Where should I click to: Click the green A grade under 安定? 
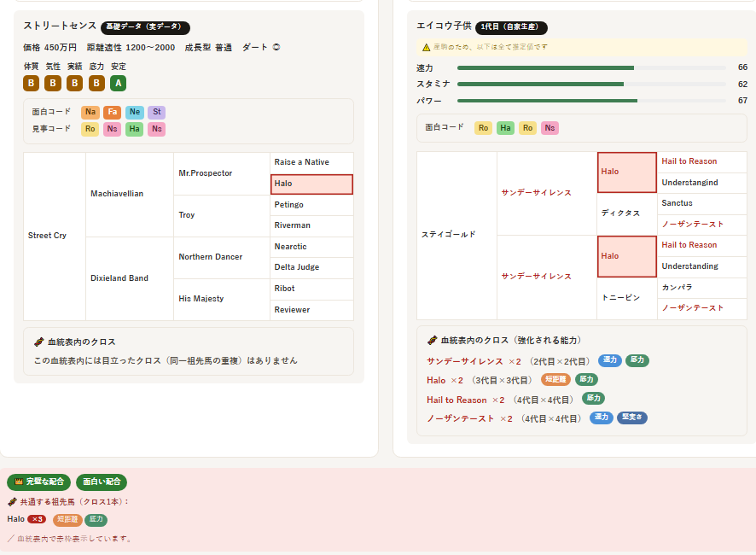118,83
